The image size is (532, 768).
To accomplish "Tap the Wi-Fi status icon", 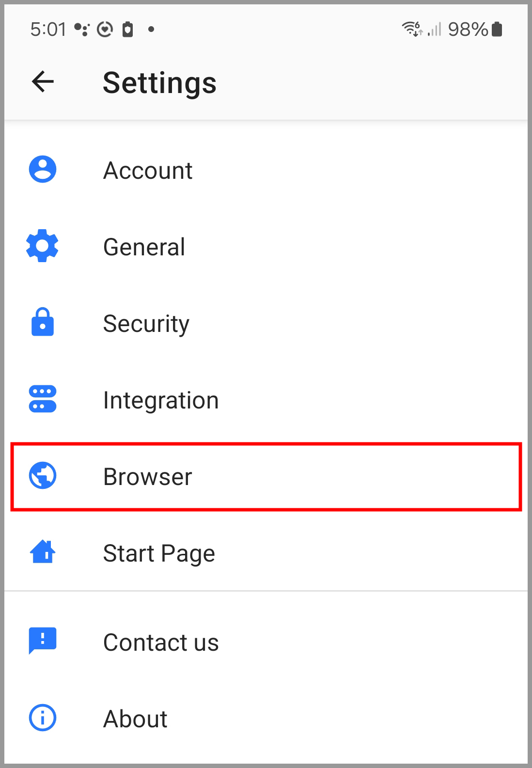I will (412, 29).
